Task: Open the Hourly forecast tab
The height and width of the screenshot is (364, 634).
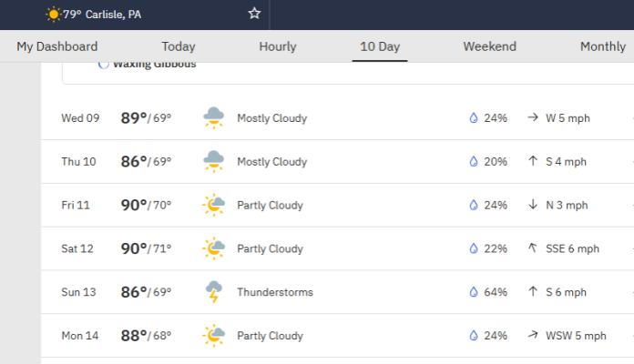Action: click(x=278, y=46)
